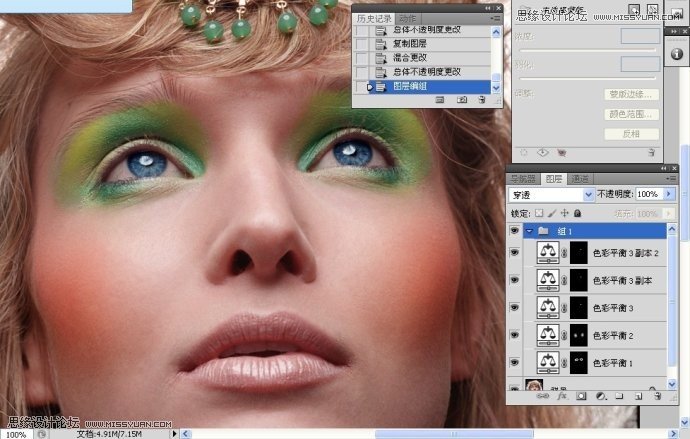Viewport: 690px width, 439px height.
Task: Create new layer icon in Layers panel
Action: (x=636, y=397)
